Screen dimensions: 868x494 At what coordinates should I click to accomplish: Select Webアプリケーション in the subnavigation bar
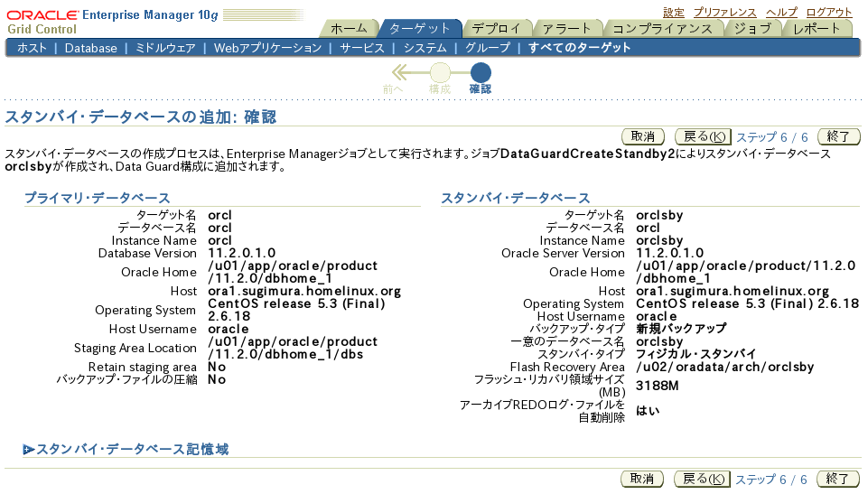(x=267, y=48)
